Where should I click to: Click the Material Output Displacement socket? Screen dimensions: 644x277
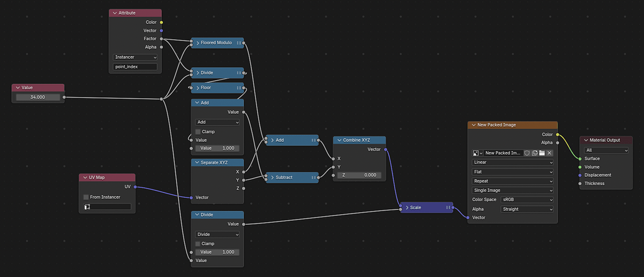580,175
